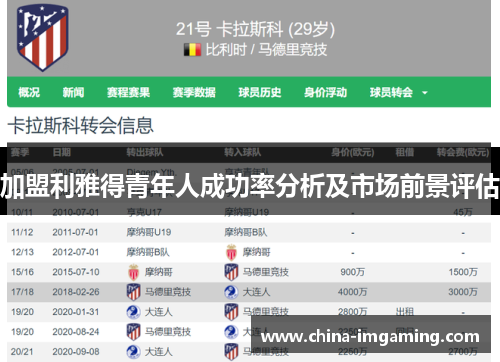Open the 球员历史 tab
This screenshot has height=362, width=500.
pos(260,92)
